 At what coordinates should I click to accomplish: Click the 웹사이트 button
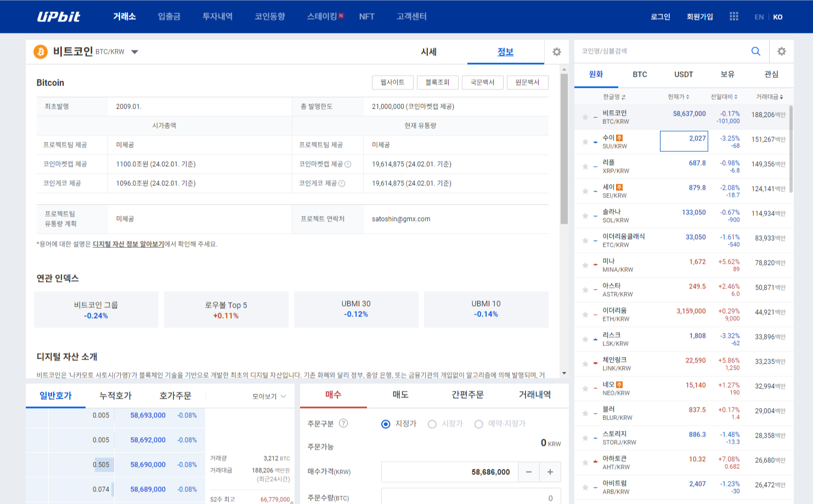point(393,82)
